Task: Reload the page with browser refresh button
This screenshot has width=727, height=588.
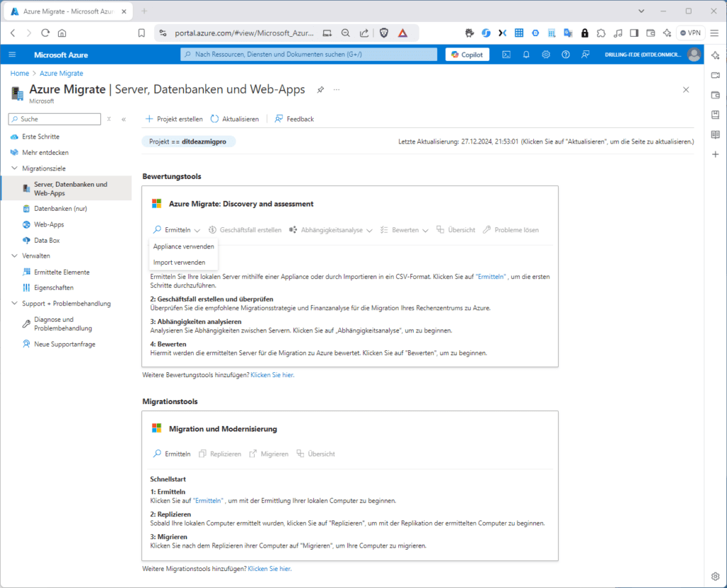Action: point(45,33)
